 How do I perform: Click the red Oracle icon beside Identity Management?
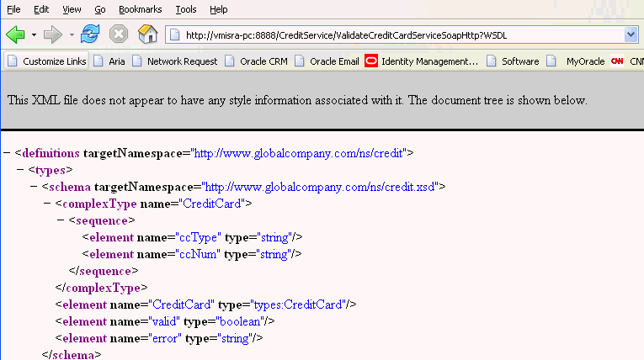point(371,61)
